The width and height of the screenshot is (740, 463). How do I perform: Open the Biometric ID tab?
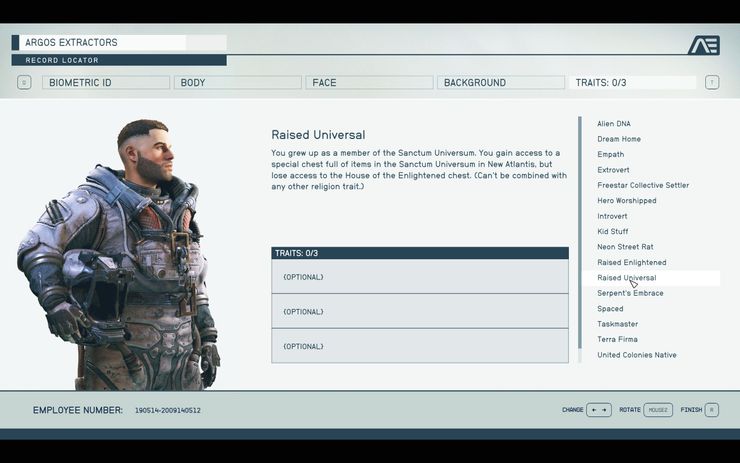point(106,83)
